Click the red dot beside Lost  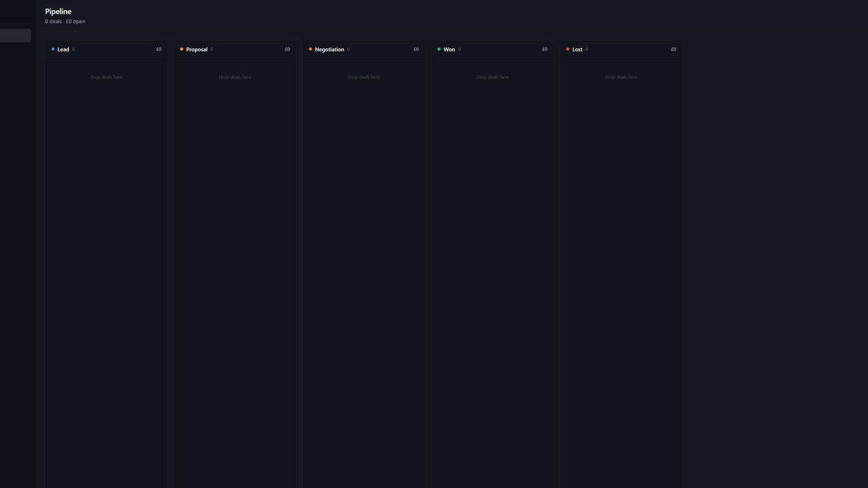click(568, 49)
